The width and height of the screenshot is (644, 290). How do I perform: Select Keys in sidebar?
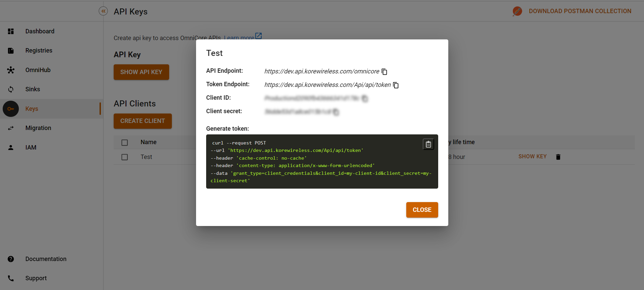coord(51,109)
